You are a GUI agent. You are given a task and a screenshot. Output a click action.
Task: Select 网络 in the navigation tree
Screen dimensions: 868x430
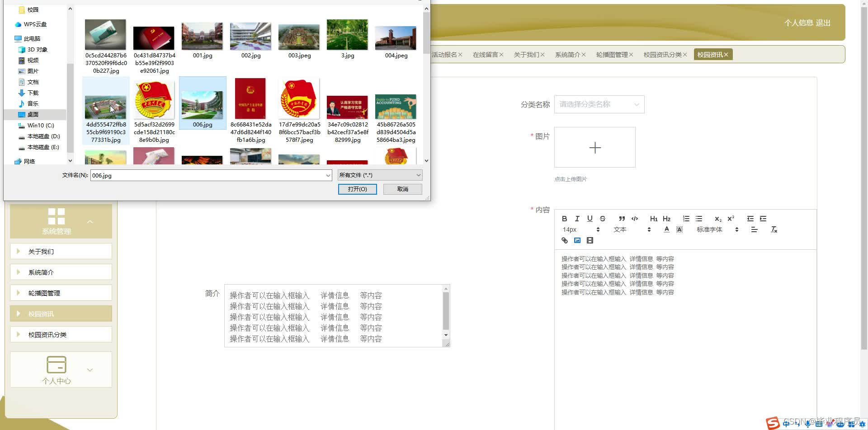point(29,161)
